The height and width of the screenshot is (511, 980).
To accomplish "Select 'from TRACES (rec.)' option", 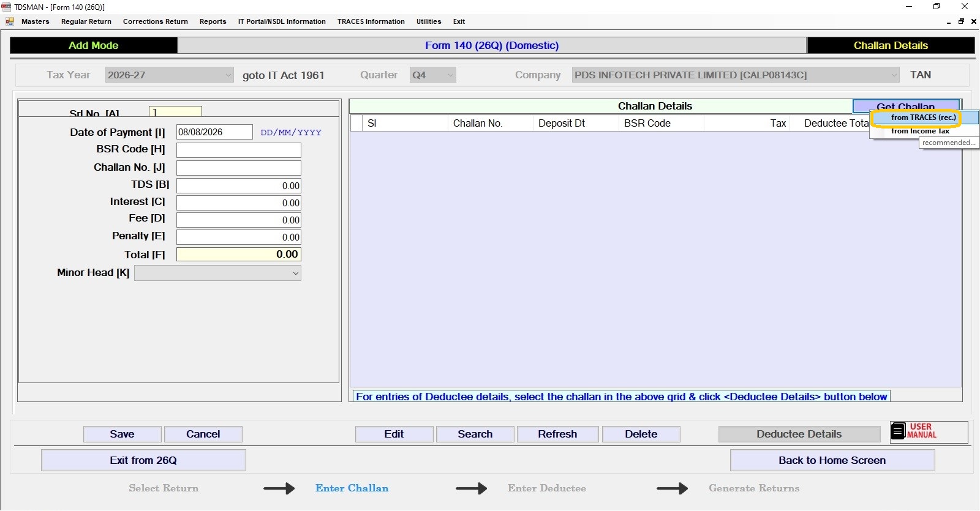I will (x=924, y=117).
